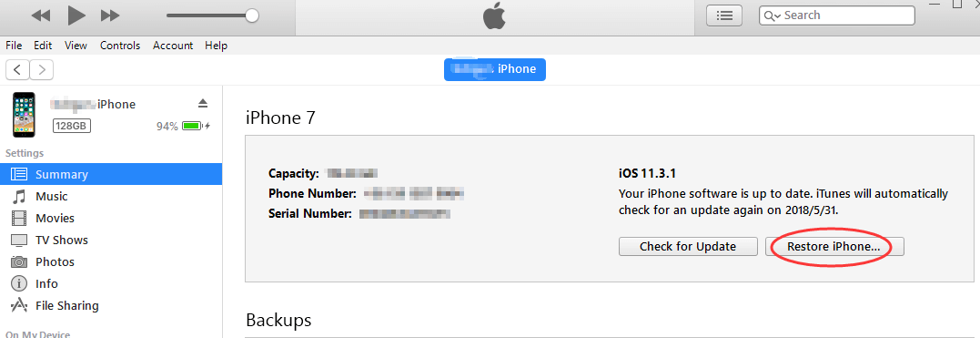Select TV Shows in sidebar
The image size is (980, 338).
coord(62,241)
